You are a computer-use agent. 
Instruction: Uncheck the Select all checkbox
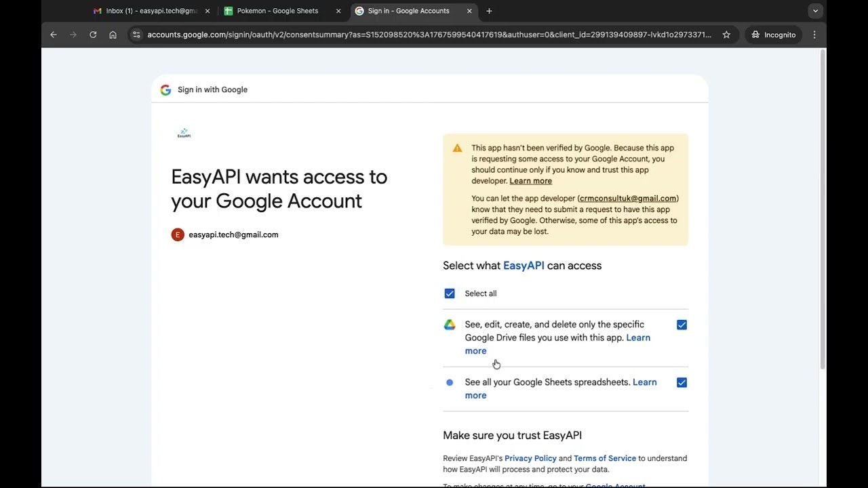pos(450,293)
